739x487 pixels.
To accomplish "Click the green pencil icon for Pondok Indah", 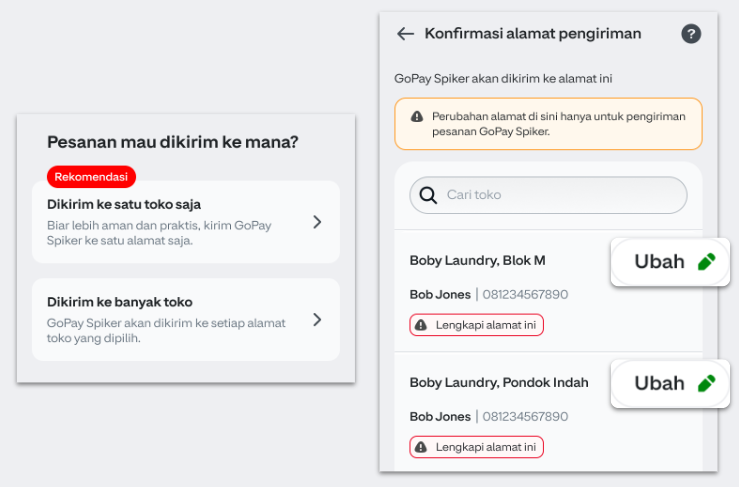I will click(707, 383).
